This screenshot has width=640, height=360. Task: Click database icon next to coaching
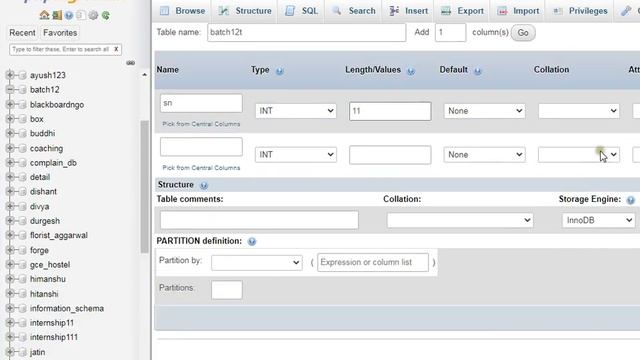pyautogui.click(x=22, y=148)
